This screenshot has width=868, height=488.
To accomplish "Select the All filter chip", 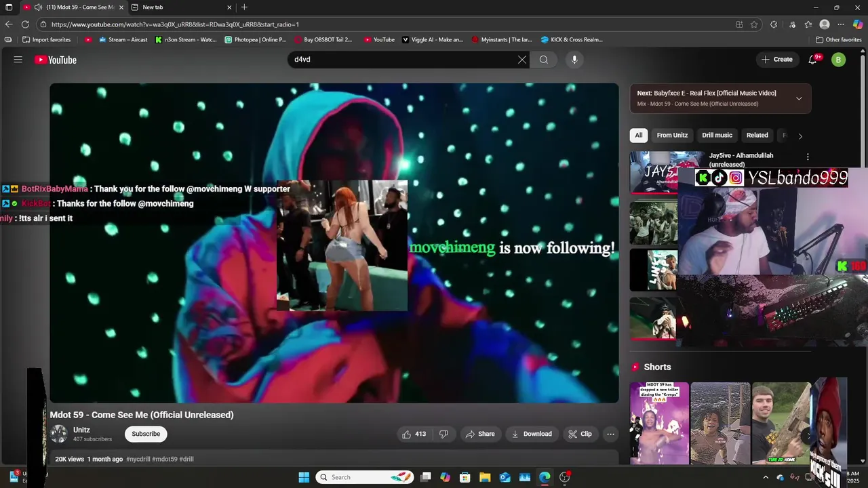I will click(x=638, y=135).
